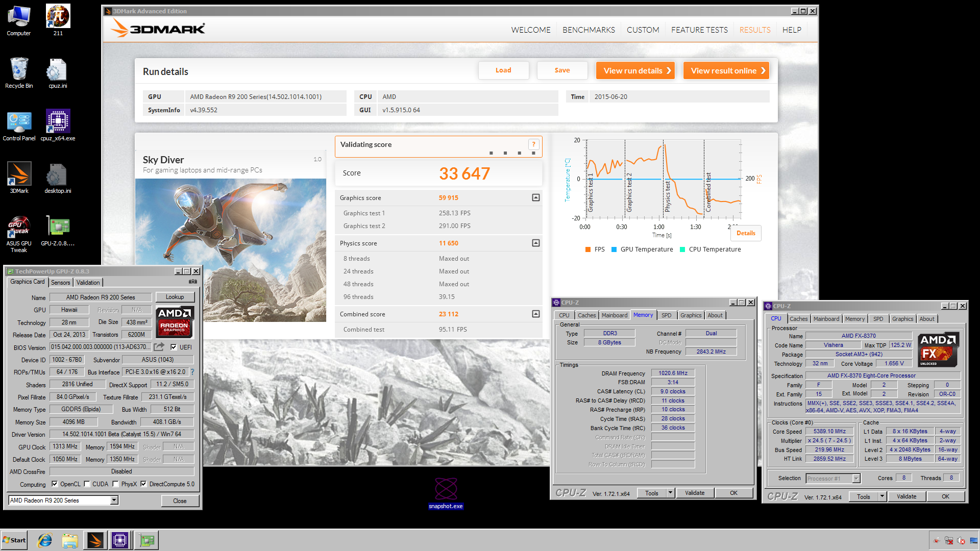Click the AMD FX logo in CPU-Z
Viewport: 980px width, 551px height.
938,349
